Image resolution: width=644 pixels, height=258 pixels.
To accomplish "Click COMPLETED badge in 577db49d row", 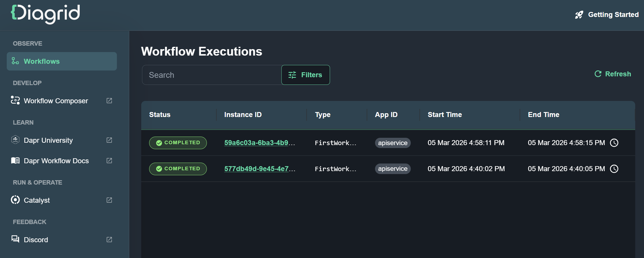I will pyautogui.click(x=178, y=169).
